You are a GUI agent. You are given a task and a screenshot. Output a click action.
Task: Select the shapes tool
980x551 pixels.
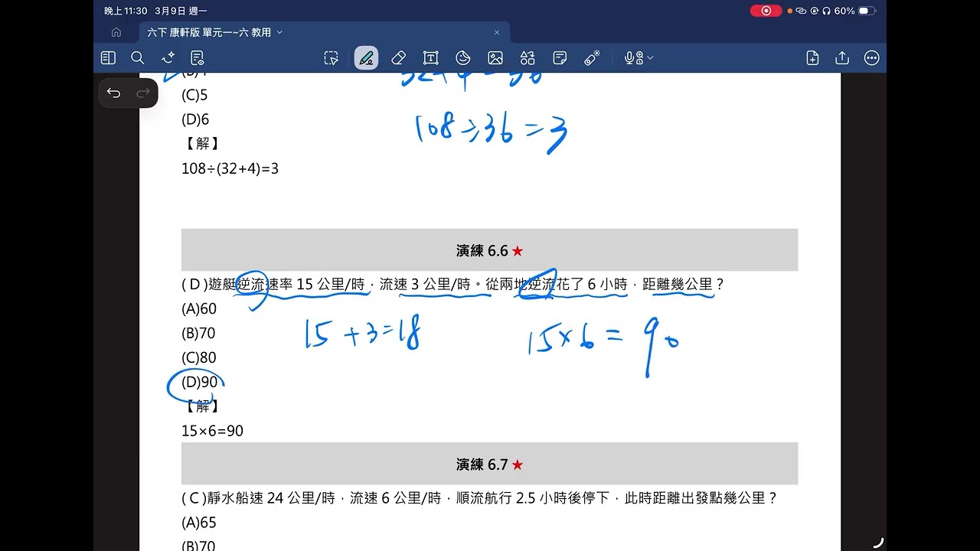[528, 58]
